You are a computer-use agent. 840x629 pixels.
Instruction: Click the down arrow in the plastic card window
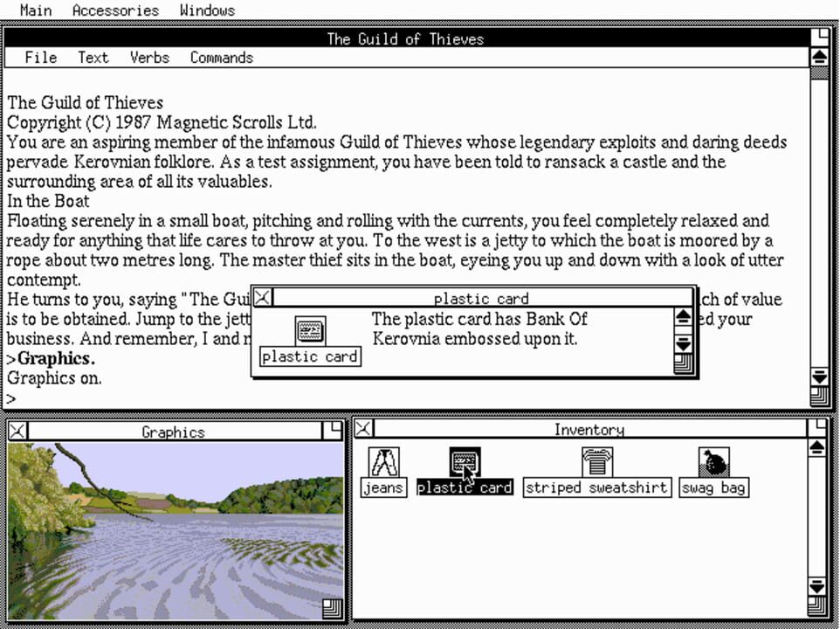pyautogui.click(x=682, y=345)
